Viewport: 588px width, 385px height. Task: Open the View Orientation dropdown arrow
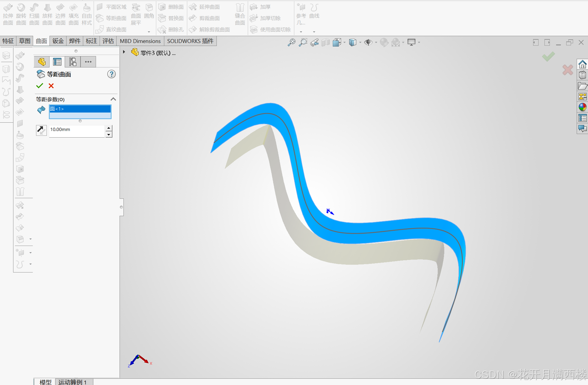pyautogui.click(x=344, y=42)
